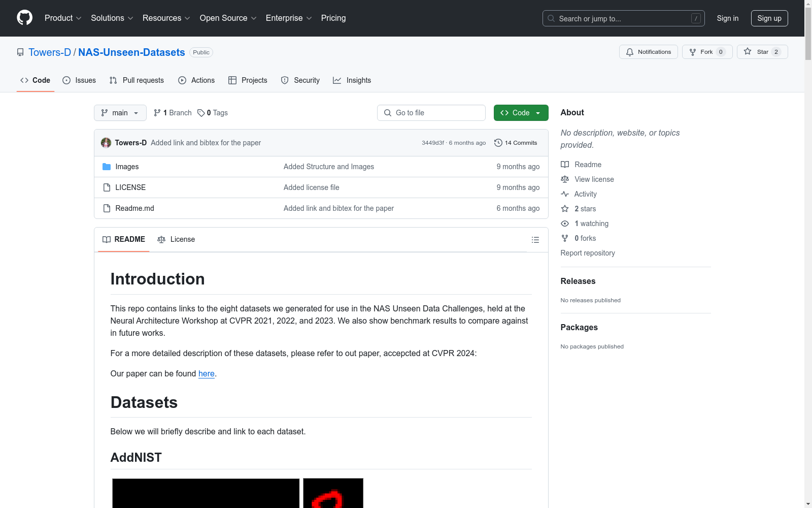812x508 pixels.
Task: Click the star icon in Star button
Action: [x=748, y=51]
